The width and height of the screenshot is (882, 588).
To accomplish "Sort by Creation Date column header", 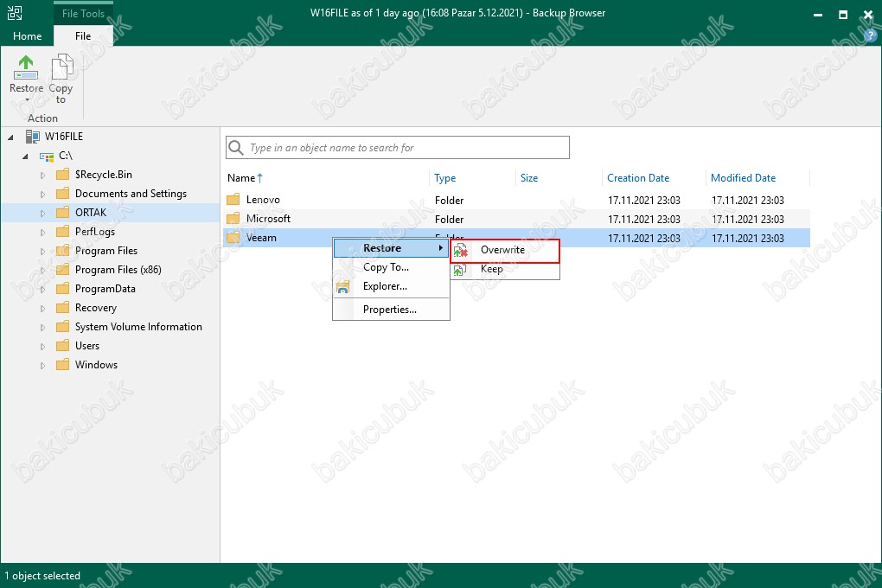I will pos(638,178).
